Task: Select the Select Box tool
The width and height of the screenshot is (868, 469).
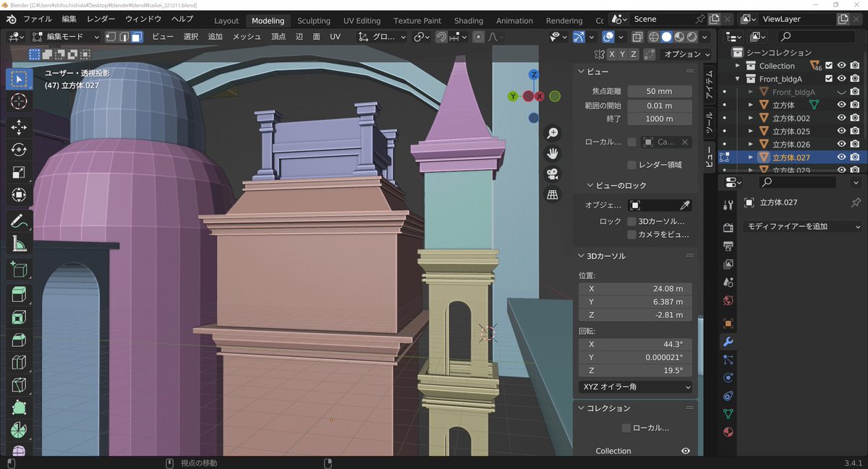Action: 19,79
